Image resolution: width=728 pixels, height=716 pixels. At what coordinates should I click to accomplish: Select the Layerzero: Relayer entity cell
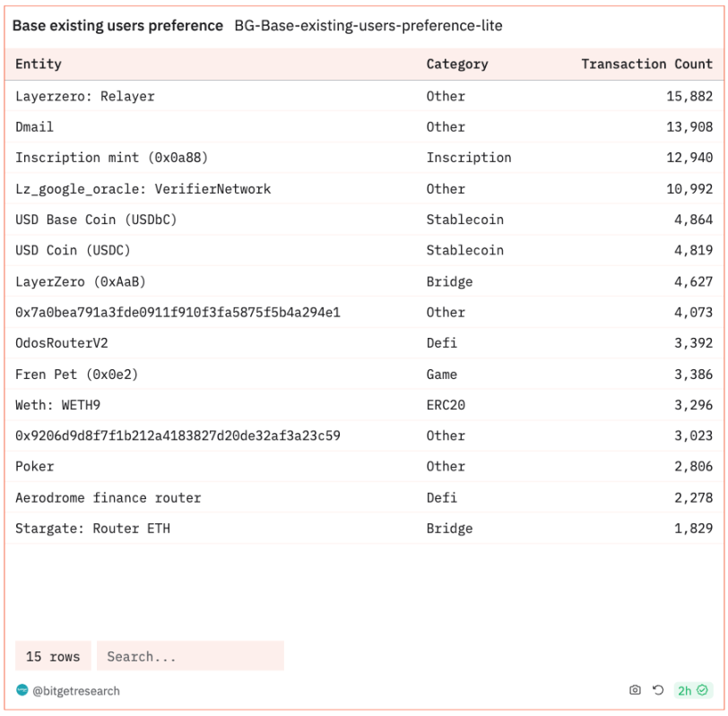(x=85, y=96)
